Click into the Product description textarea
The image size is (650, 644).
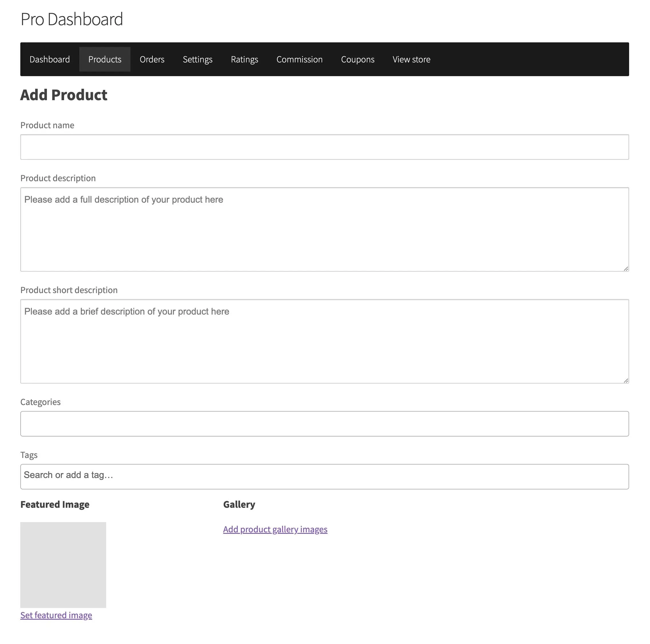coord(325,229)
